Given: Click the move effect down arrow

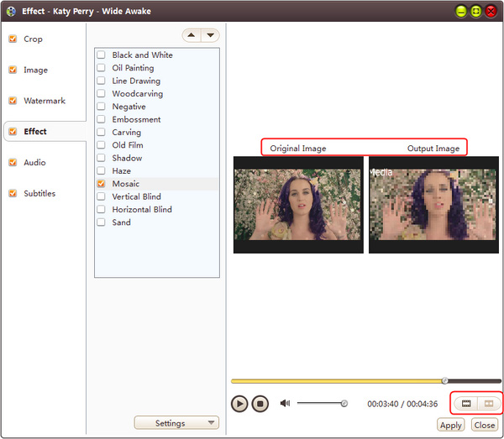Looking at the screenshot, I should pyautogui.click(x=210, y=35).
